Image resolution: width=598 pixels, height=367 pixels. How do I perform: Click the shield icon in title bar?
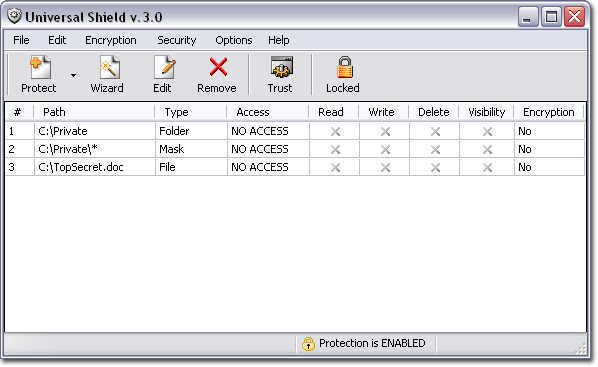tap(14, 16)
